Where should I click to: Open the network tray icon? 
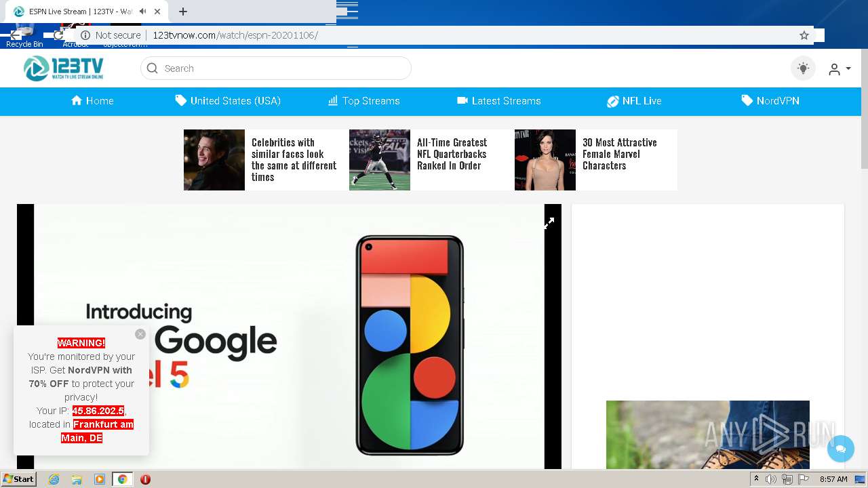(x=787, y=479)
